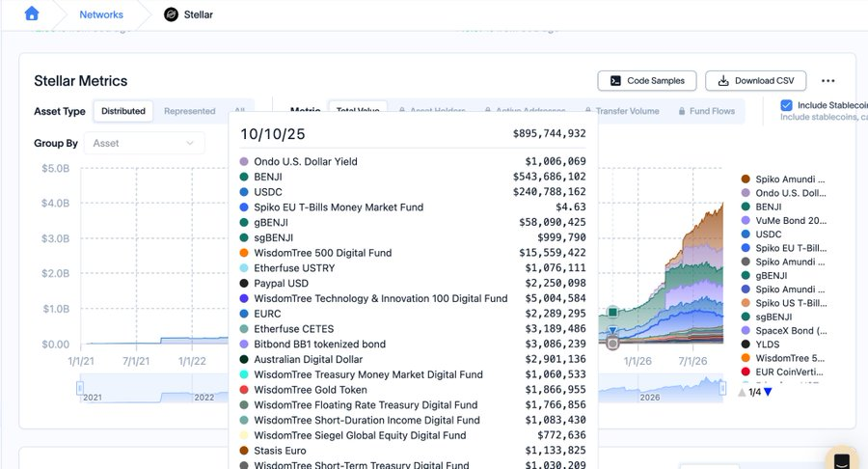
Task: Toggle USDC series in legend
Action: pos(761,234)
